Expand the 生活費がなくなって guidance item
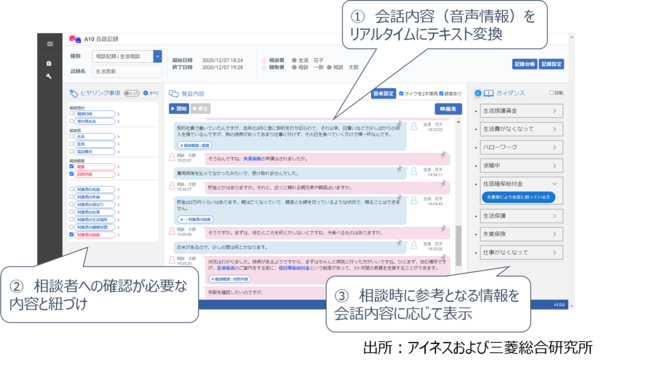This screenshot has width=650, height=365. pyautogui.click(x=521, y=129)
